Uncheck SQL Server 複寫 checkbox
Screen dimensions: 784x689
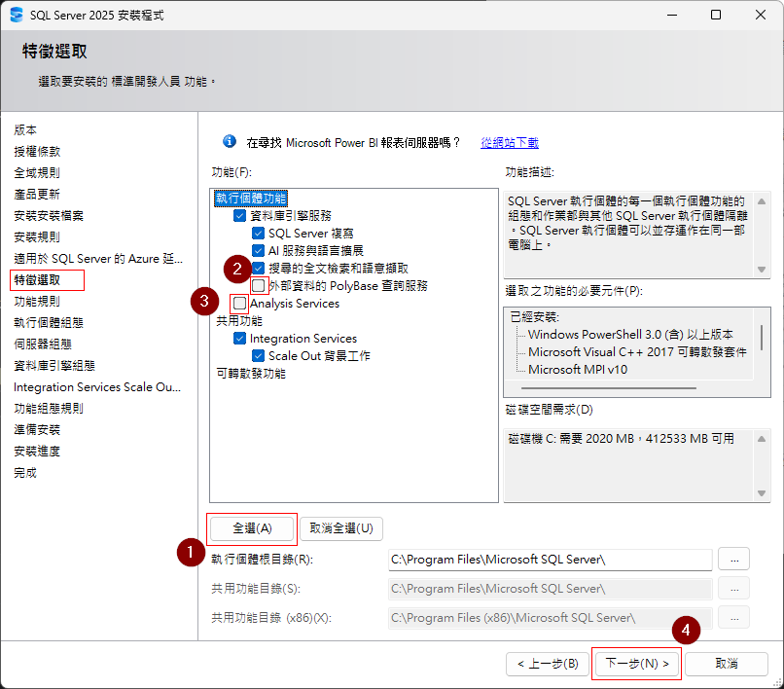coord(258,234)
